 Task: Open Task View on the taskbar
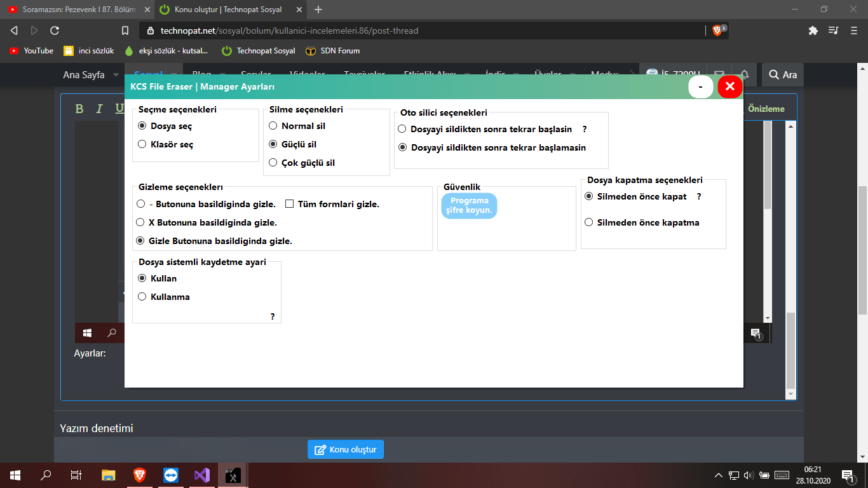click(76, 475)
